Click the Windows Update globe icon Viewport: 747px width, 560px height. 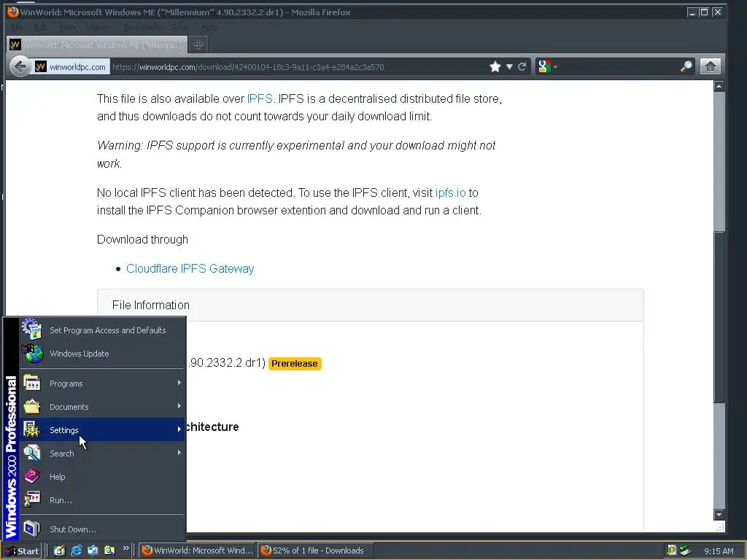pyautogui.click(x=32, y=354)
